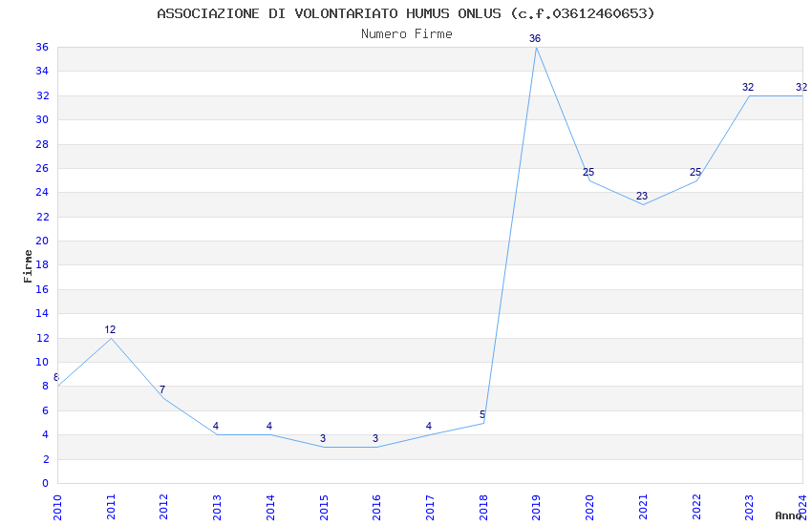The width and height of the screenshot is (812, 525).
Task: Click the chart title 'ASSOCIAZIONE DI VOLONTARIATO HUMUS ONLUS'
Action: (x=329, y=13)
